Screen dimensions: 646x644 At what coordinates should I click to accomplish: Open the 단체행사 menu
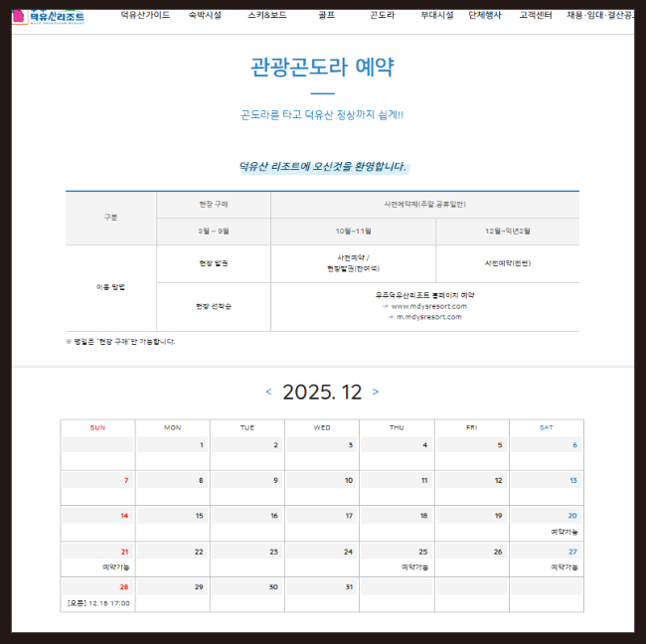pos(485,15)
